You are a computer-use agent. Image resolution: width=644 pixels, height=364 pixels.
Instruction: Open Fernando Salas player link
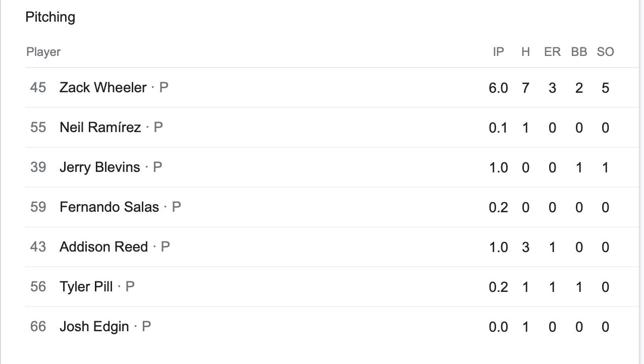[x=109, y=207]
